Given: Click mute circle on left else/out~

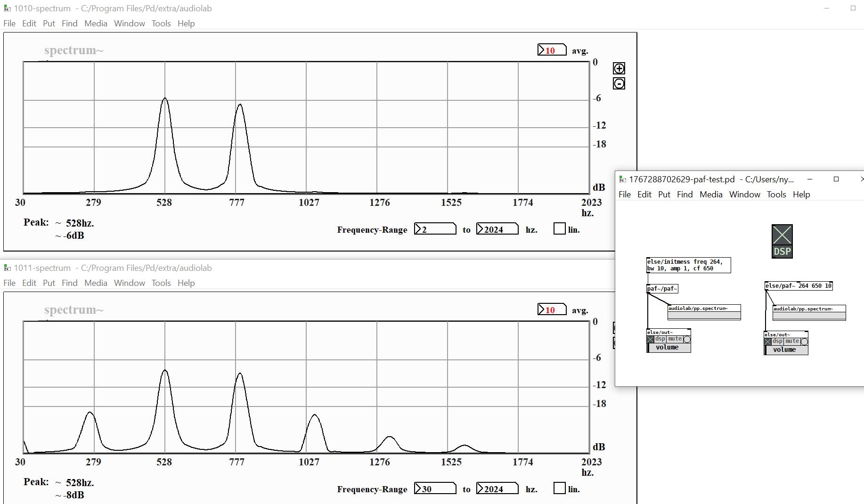Looking at the screenshot, I should (x=687, y=339).
